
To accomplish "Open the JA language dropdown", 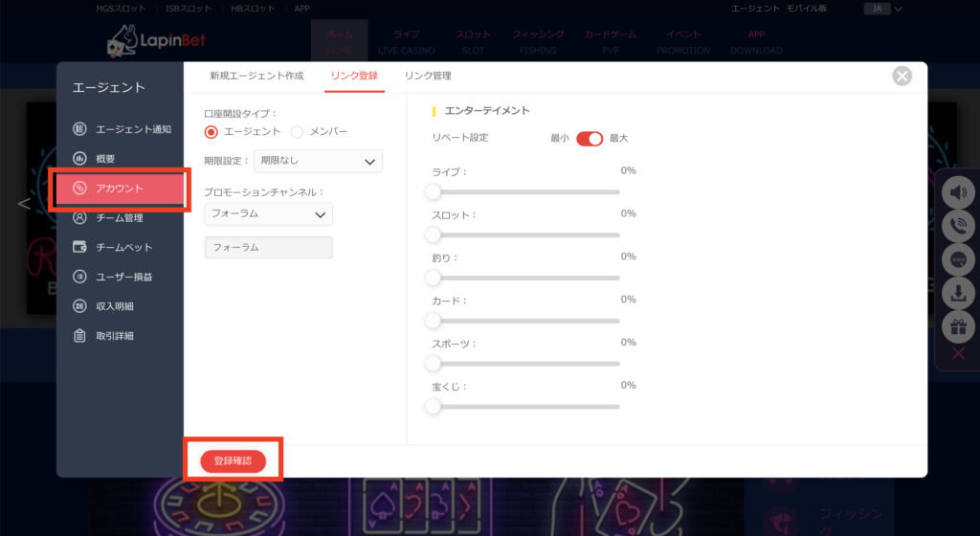I will [x=883, y=9].
